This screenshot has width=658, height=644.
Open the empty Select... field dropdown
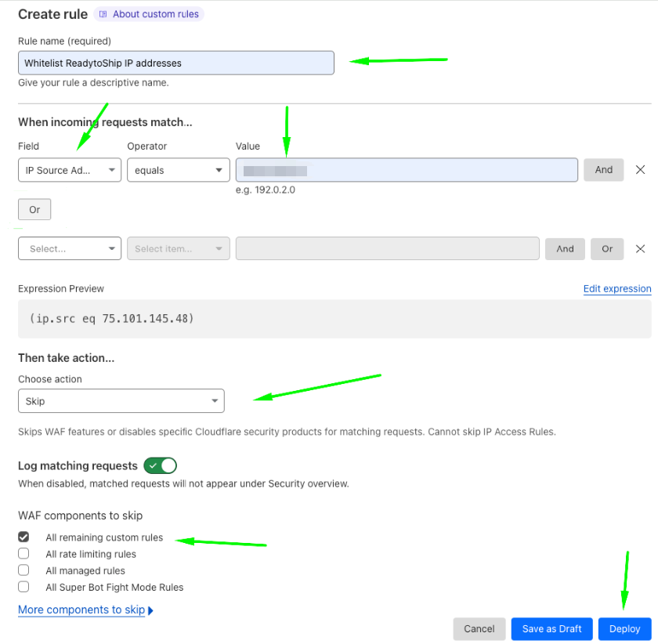70,248
